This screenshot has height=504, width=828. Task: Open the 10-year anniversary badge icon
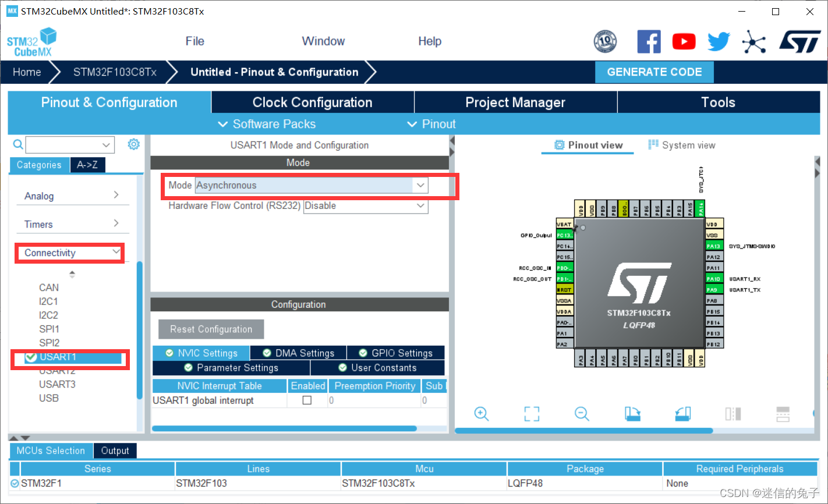coord(605,42)
